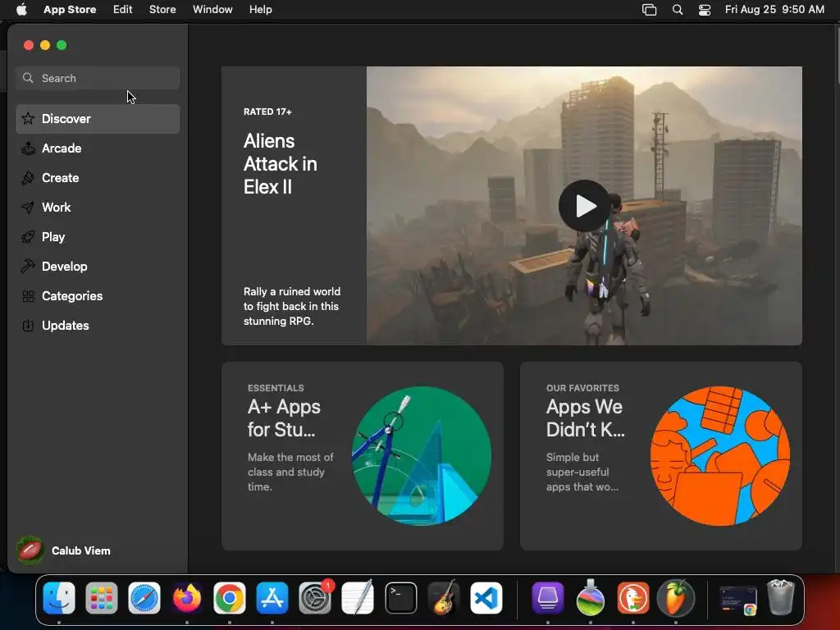The height and width of the screenshot is (630, 840).
Task: Select the Work paper plane icon
Action: click(x=28, y=208)
